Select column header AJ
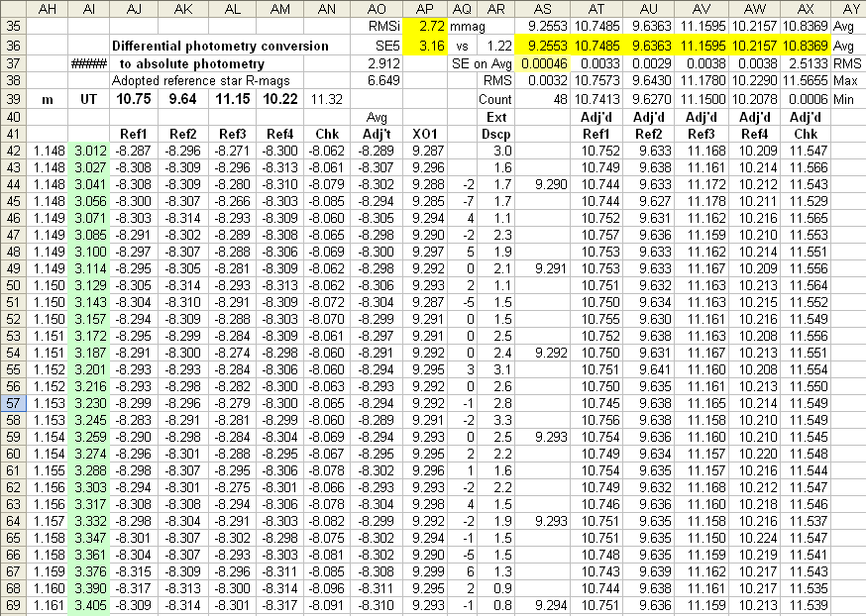 [134, 9]
